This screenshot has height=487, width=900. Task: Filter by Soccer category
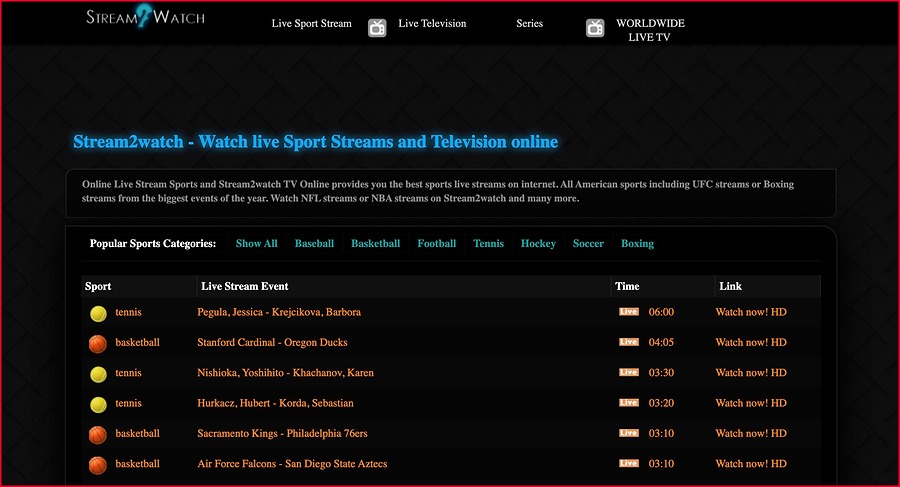point(588,244)
